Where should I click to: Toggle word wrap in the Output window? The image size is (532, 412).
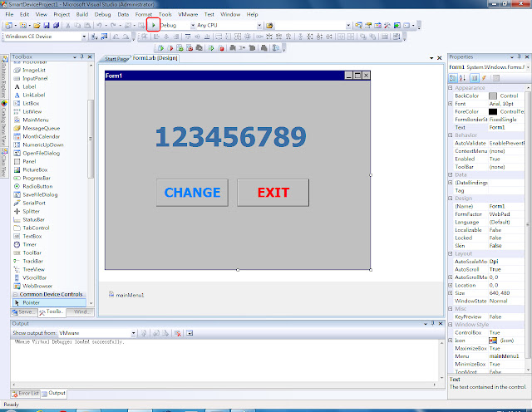pyautogui.click(x=190, y=333)
